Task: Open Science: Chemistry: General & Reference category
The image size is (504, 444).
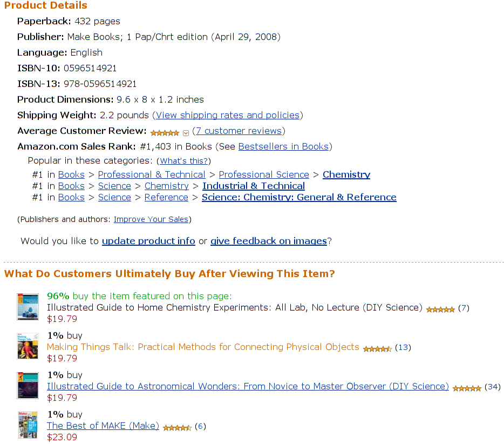Action: point(299,197)
